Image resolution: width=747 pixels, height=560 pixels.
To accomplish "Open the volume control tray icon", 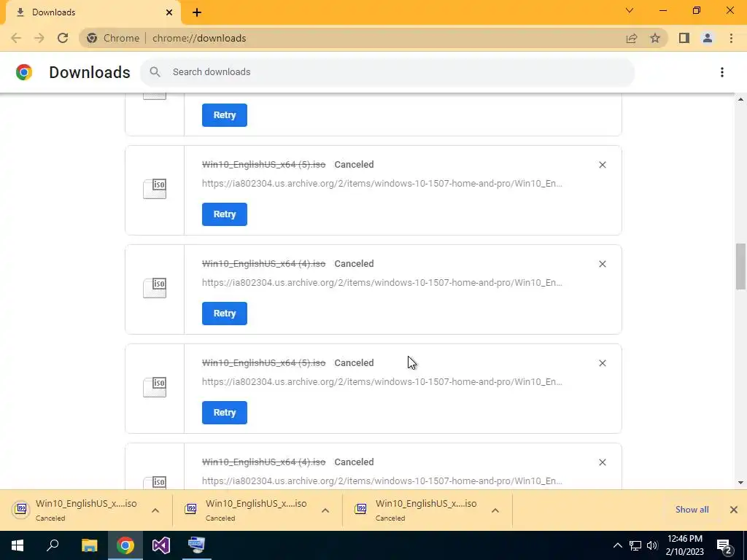I will point(652,545).
